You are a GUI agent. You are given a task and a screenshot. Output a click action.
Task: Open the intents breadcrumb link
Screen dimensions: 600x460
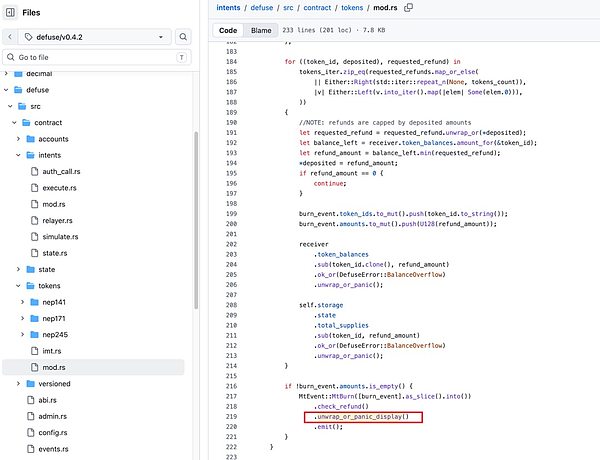(228, 8)
